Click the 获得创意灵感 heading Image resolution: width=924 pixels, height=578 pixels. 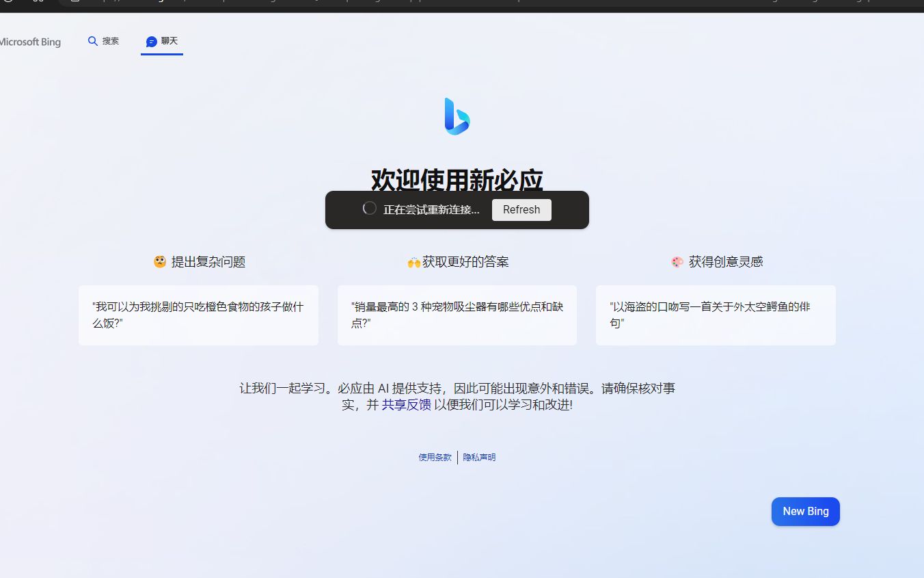(x=726, y=262)
